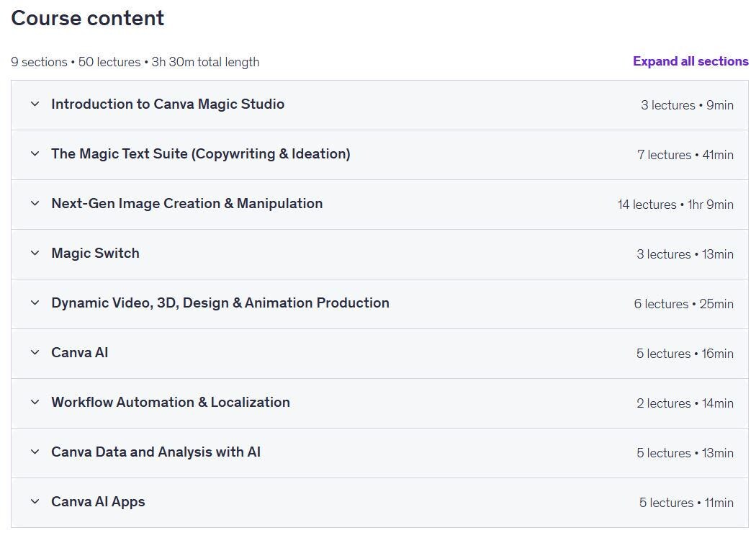Viewport: 756px width, 538px height.
Task: Click the Canva AI section title
Action: coord(79,352)
